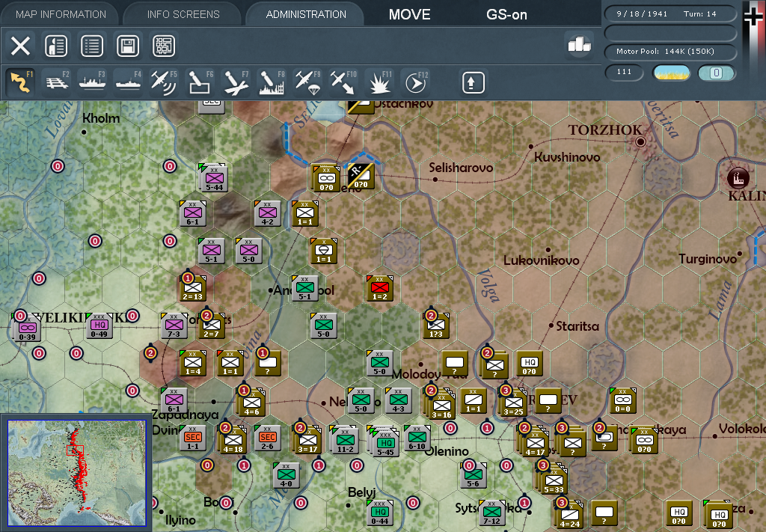
Task: Switch to the INFO SCREENS tab
Action: [183, 14]
